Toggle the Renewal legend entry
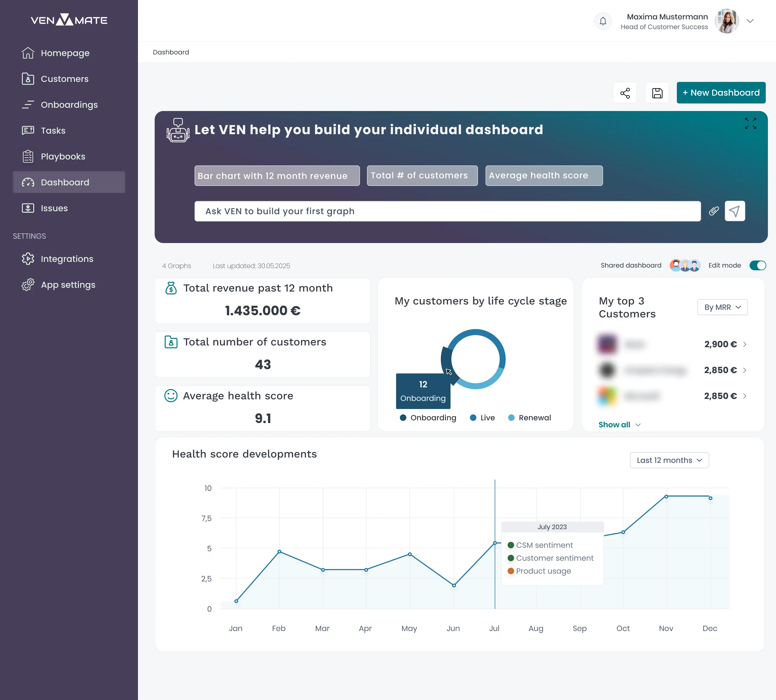Viewport: 776px width, 700px height. point(529,418)
